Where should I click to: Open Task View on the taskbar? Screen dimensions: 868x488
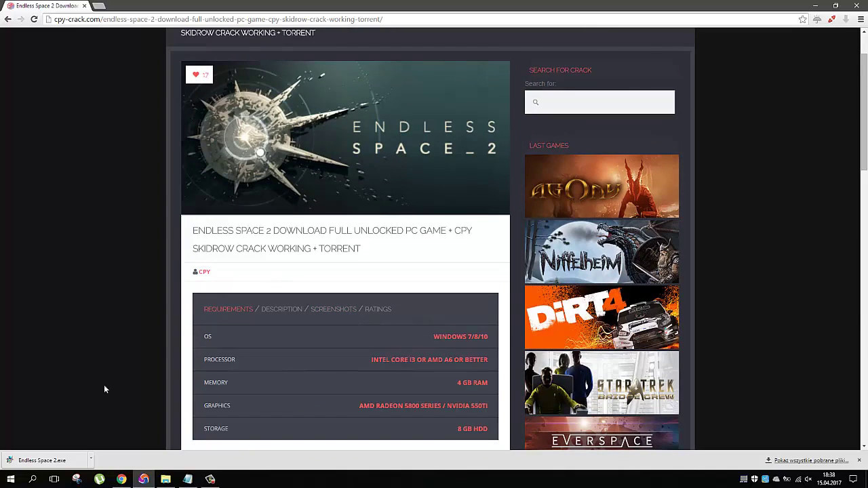pos(54,479)
